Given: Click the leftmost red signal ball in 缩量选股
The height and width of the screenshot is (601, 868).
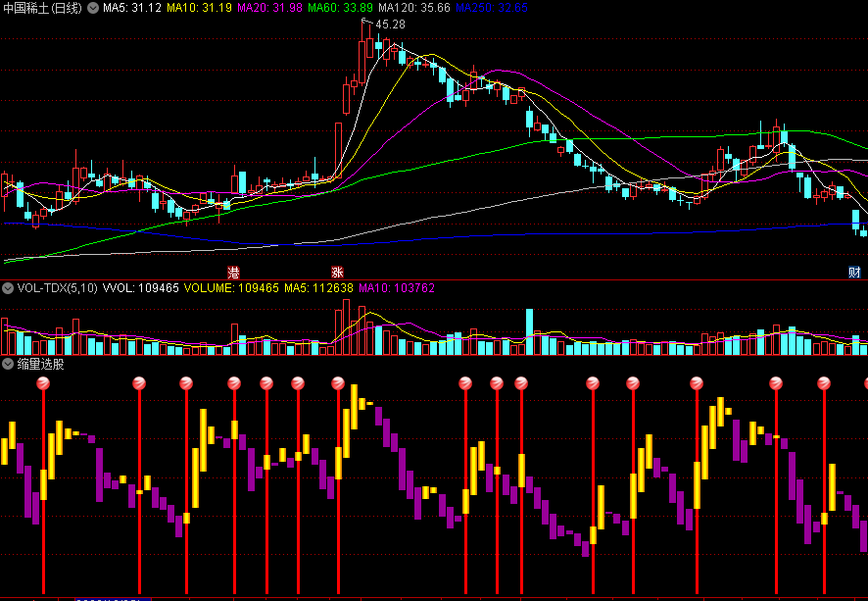Looking at the screenshot, I should [x=43, y=383].
